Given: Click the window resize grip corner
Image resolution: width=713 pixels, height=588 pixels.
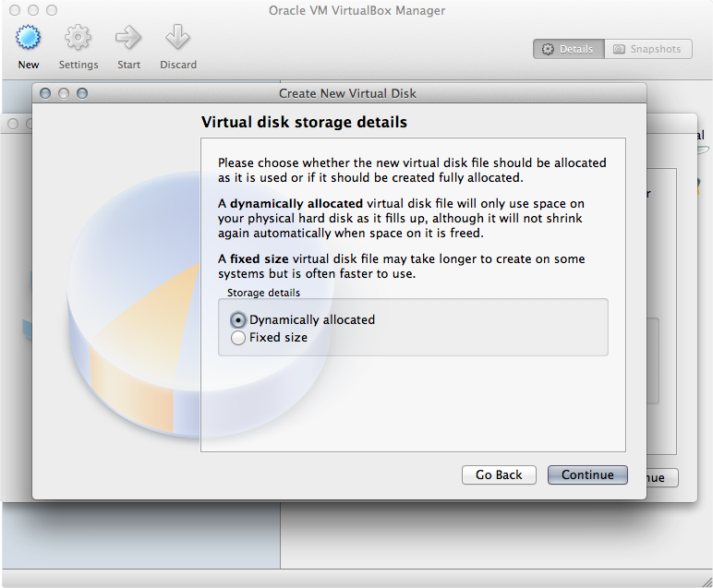Looking at the screenshot, I should (x=707, y=582).
